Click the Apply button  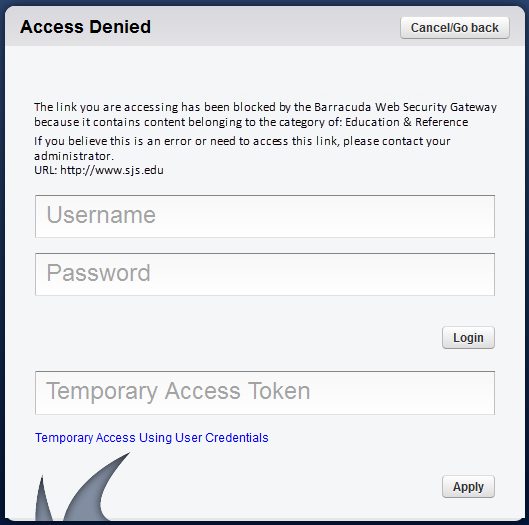coord(468,487)
